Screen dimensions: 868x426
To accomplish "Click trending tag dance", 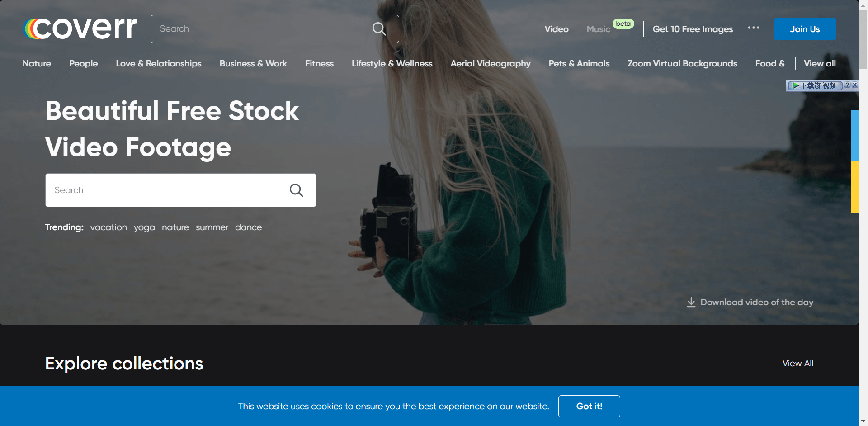I will click(x=248, y=227).
